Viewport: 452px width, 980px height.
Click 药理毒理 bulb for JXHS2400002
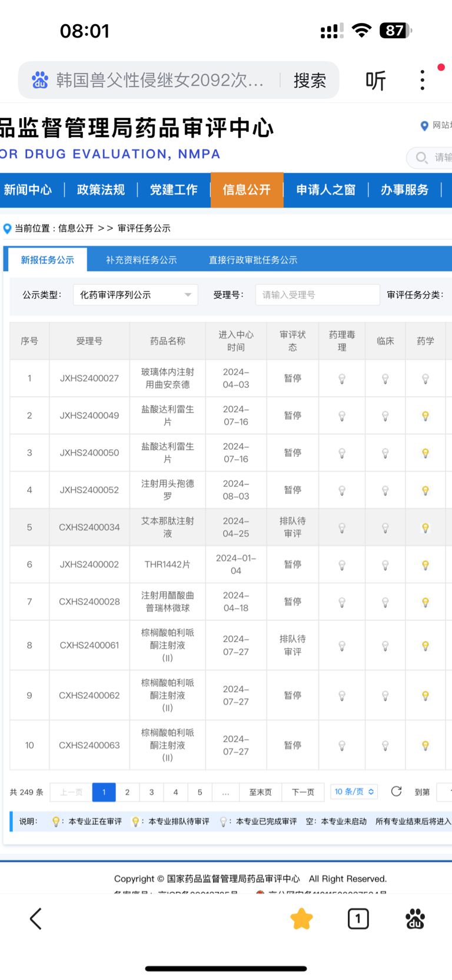click(342, 565)
